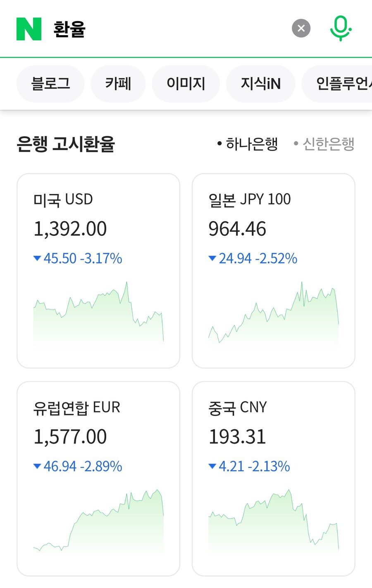Viewport: 372px width, 588px height.
Task: View the CNY trend chart thumbnail
Action: click(274, 522)
